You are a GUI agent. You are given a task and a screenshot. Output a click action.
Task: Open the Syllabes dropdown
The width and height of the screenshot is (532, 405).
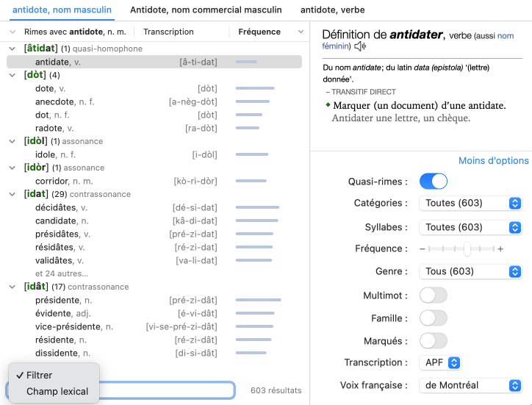[470, 227]
